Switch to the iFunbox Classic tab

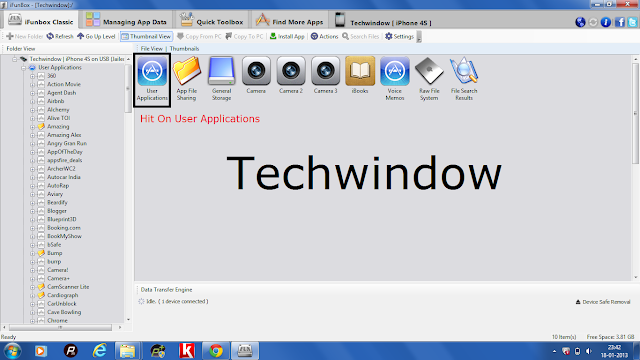40,20
